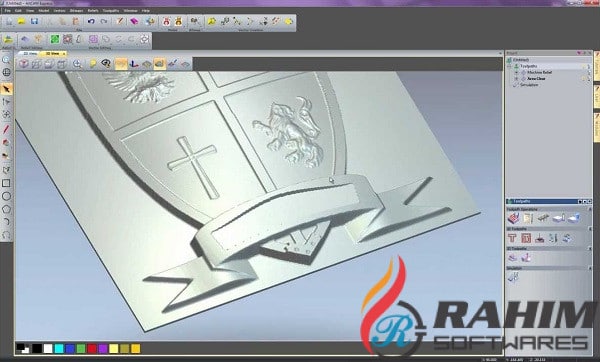Expand the Machine Relief toolpath node
Screen dimensions: 600x362
click(x=517, y=72)
